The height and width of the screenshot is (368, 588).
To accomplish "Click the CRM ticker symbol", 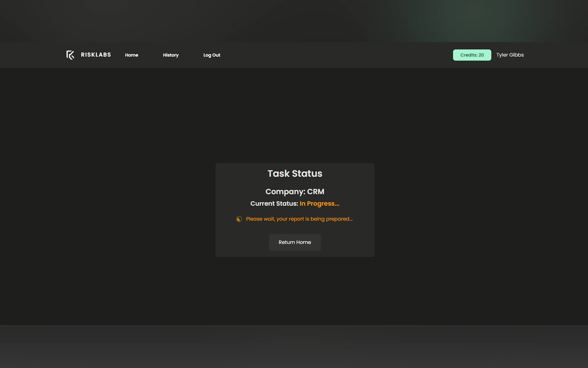I will point(316,192).
